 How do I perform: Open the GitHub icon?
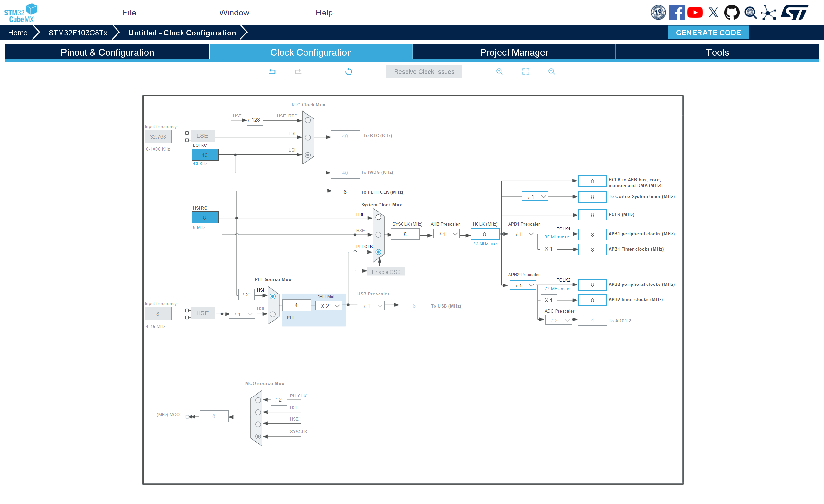click(x=732, y=13)
